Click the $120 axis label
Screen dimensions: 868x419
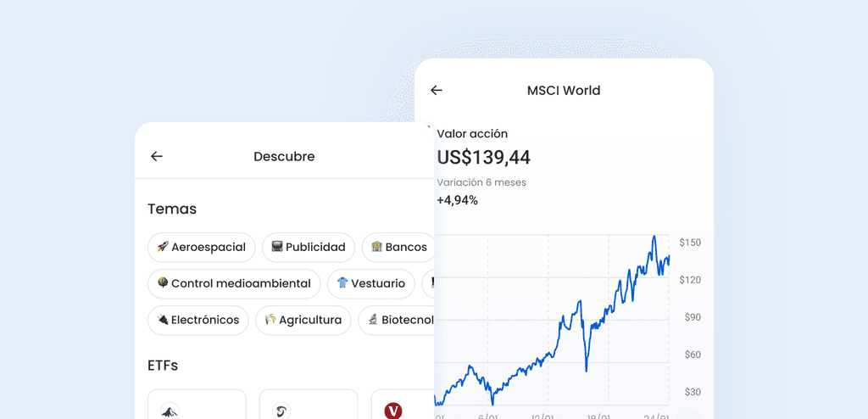690,280
